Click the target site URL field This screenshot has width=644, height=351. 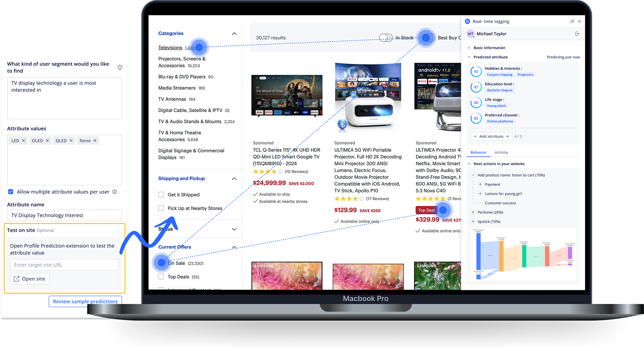pos(64,265)
